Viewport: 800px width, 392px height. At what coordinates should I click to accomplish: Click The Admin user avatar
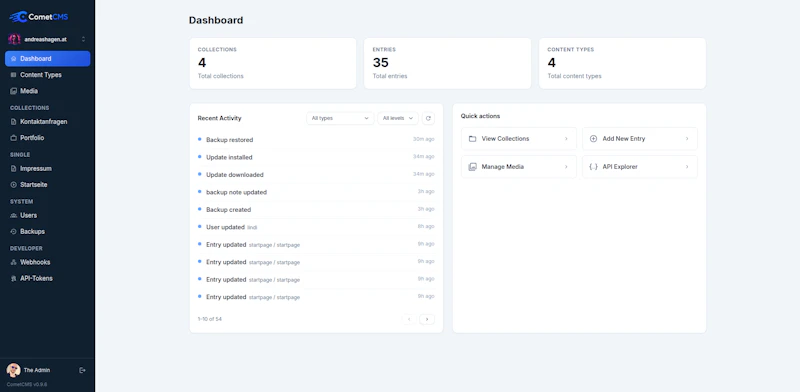[13, 370]
